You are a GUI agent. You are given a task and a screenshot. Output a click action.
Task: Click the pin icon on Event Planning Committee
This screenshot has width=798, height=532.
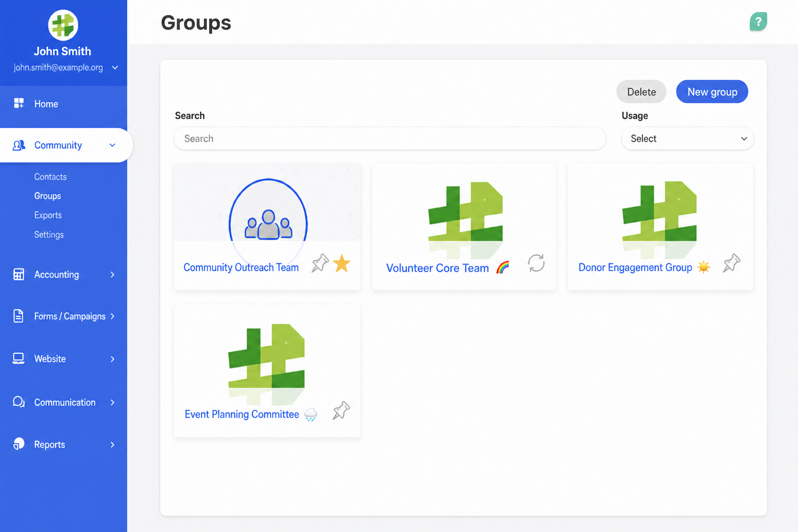(x=341, y=410)
